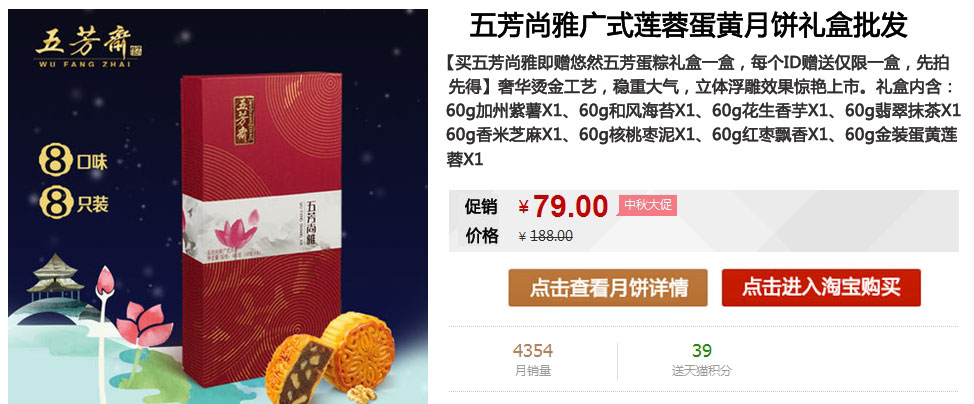The height and width of the screenshot is (404, 974).
Task: Click the monthly sales count 4354
Action: tap(532, 351)
